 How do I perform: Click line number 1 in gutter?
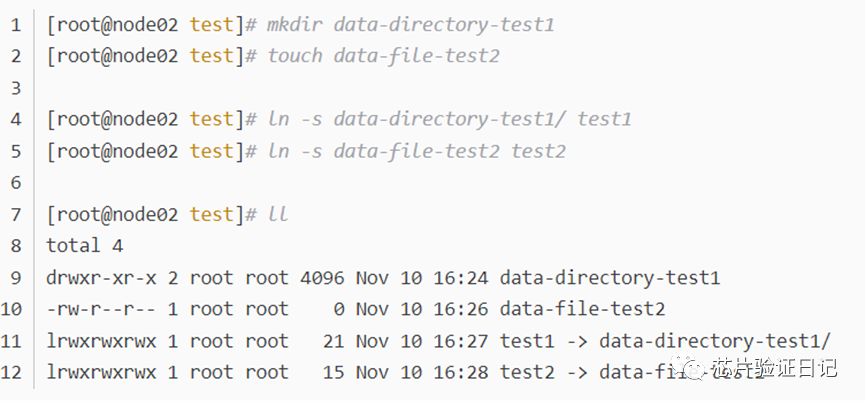[x=15, y=25]
